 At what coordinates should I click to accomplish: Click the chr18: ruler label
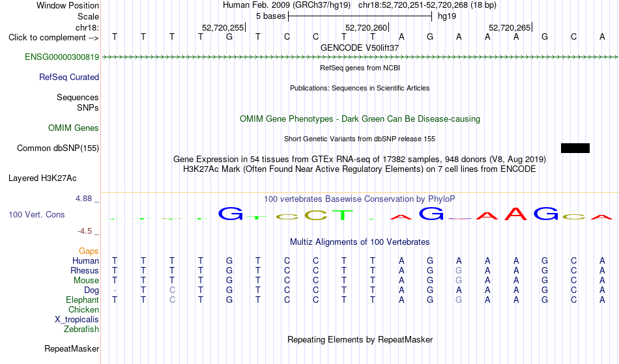coord(87,27)
